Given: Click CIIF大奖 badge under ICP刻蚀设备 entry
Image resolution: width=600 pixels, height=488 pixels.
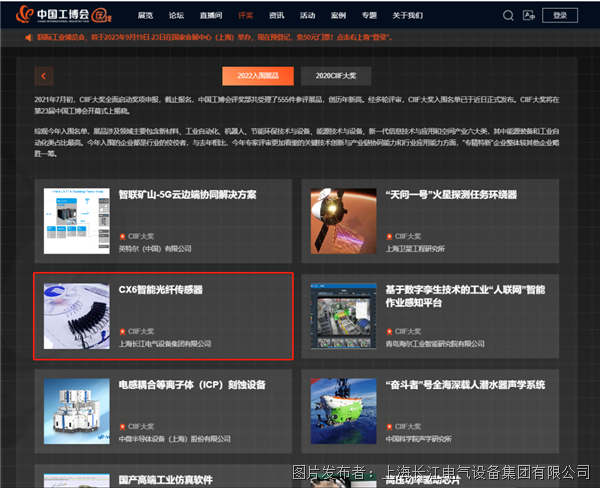Looking at the screenshot, I should pyautogui.click(x=137, y=426).
